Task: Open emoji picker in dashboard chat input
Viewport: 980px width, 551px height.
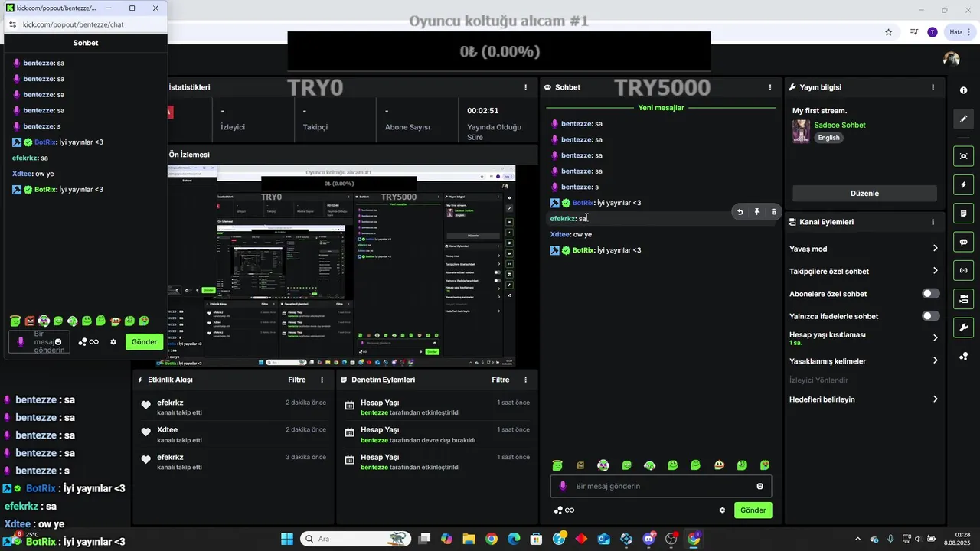Action: click(759, 486)
